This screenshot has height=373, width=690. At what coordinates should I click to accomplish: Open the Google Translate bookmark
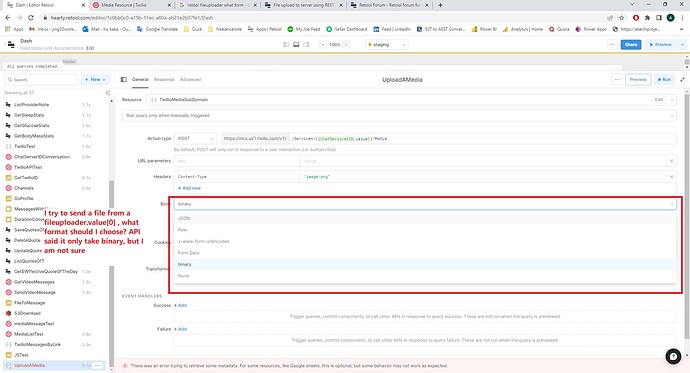pos(158,29)
